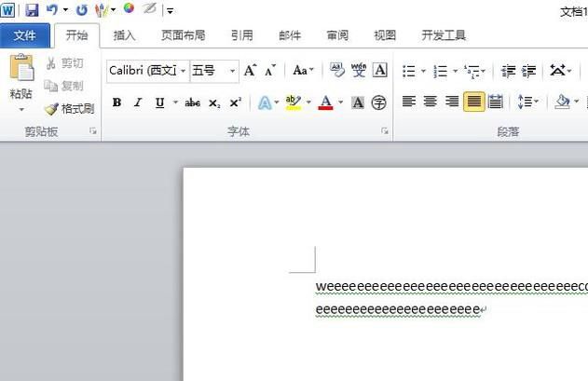Apply yellow text highlight color
The width and height of the screenshot is (588, 381).
click(x=294, y=102)
